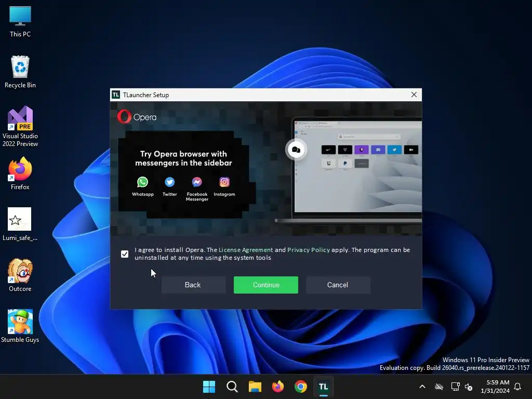
Task: Click the chat bubble circle icon
Action: [x=296, y=150]
